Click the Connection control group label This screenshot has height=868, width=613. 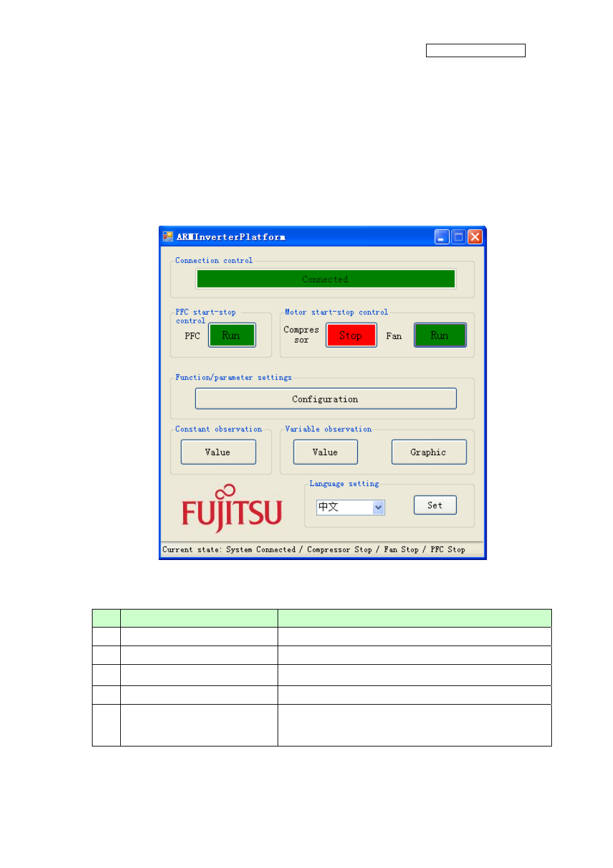tap(214, 260)
